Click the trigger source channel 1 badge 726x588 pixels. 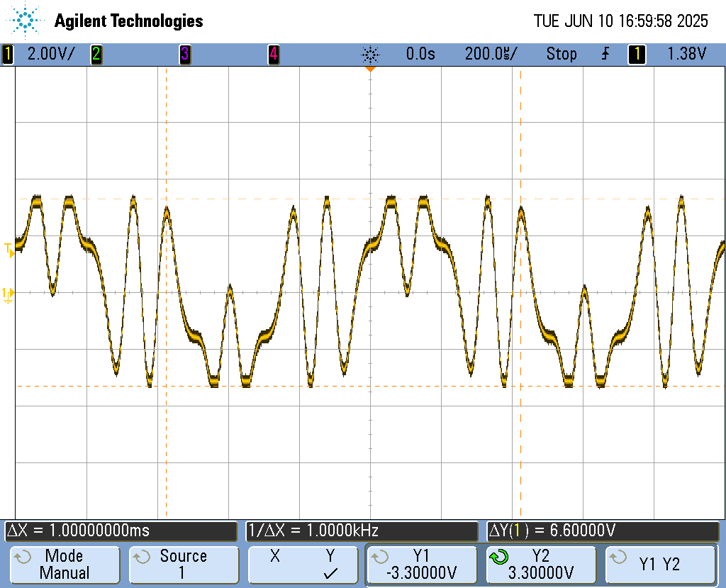(x=637, y=54)
